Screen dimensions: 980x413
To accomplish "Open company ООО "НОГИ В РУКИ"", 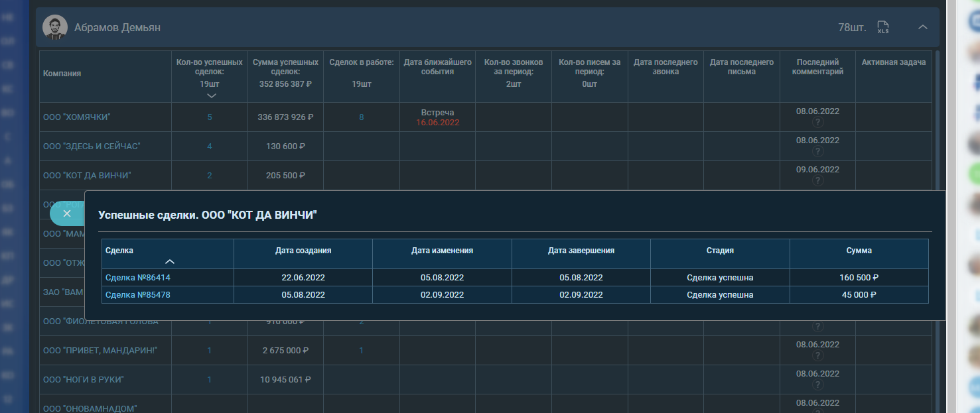I will [x=84, y=380].
